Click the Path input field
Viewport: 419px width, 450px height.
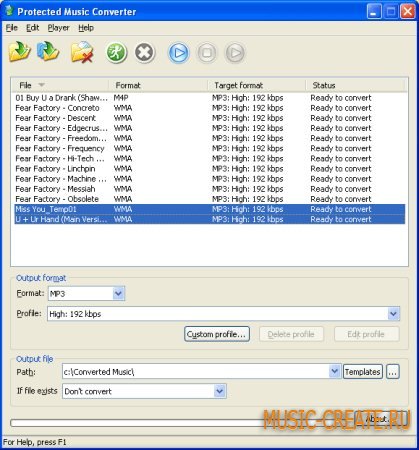(196, 371)
